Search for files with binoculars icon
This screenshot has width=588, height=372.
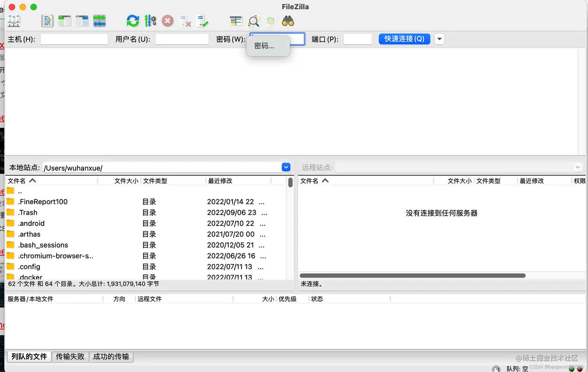pyautogui.click(x=288, y=21)
